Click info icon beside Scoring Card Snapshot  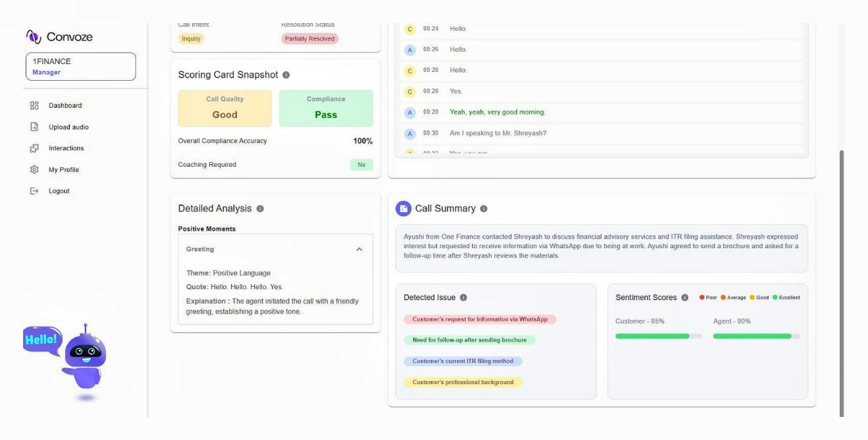click(286, 75)
